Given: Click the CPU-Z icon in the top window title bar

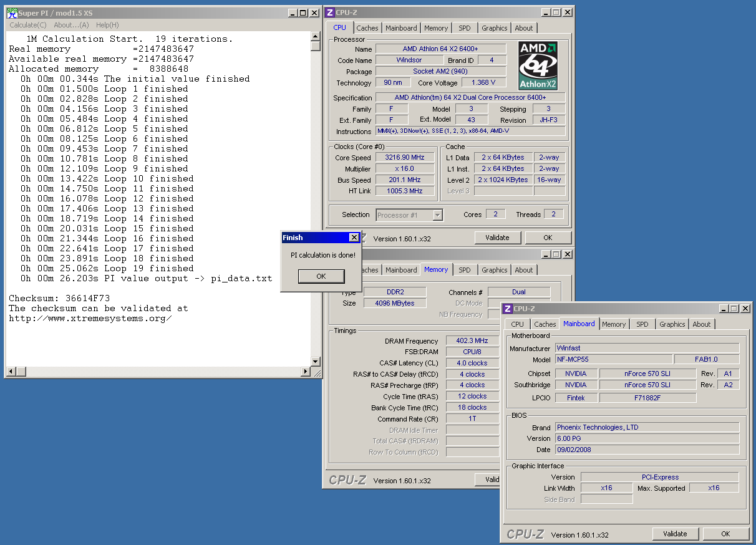Looking at the screenshot, I should [x=331, y=12].
